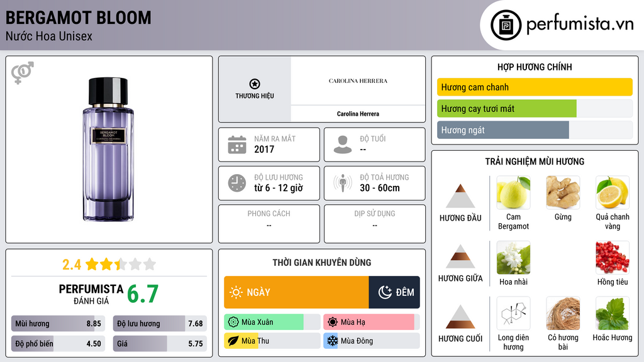Click the calendar icon for launch year
Image resolution: width=644 pixels, height=362 pixels.
236,145
